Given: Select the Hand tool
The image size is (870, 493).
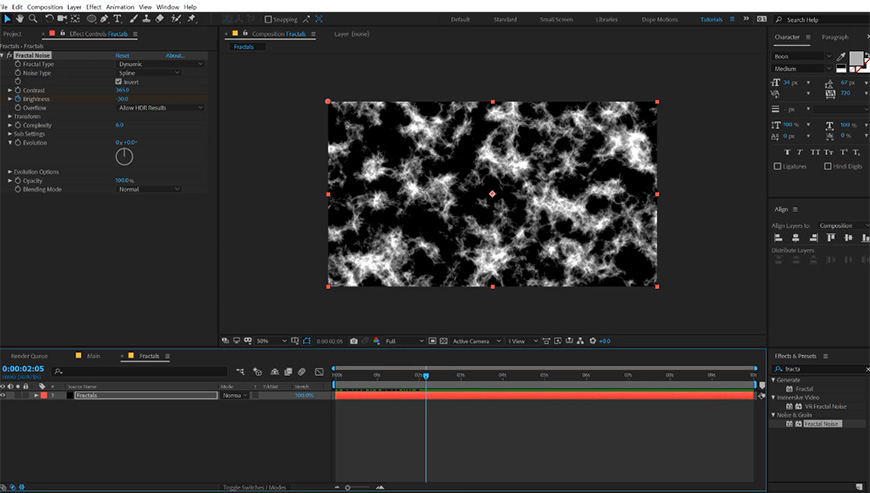Looking at the screenshot, I should (x=19, y=18).
